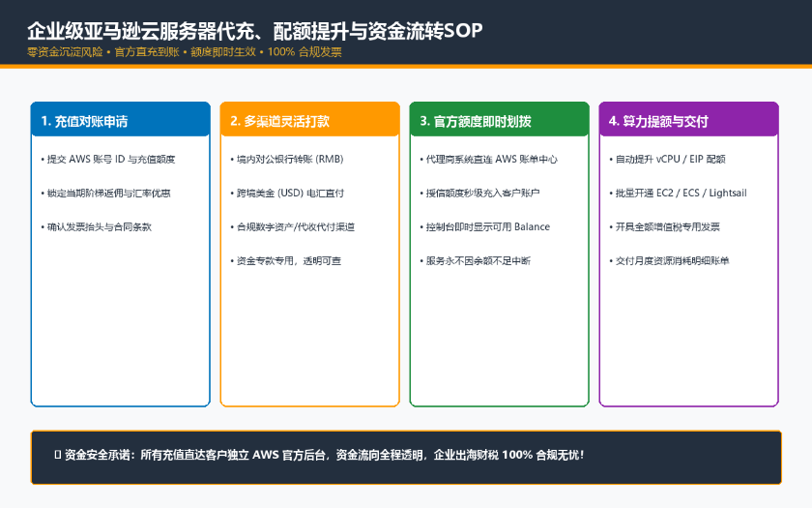Click '确认发票抬头与合同条款' bullet

point(97,227)
